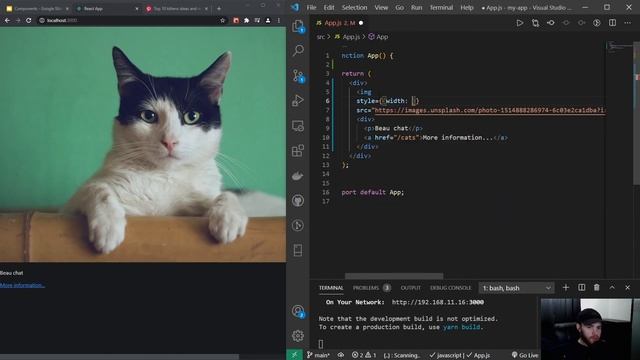
Task: Click the More information link in browser
Action: (x=22, y=285)
